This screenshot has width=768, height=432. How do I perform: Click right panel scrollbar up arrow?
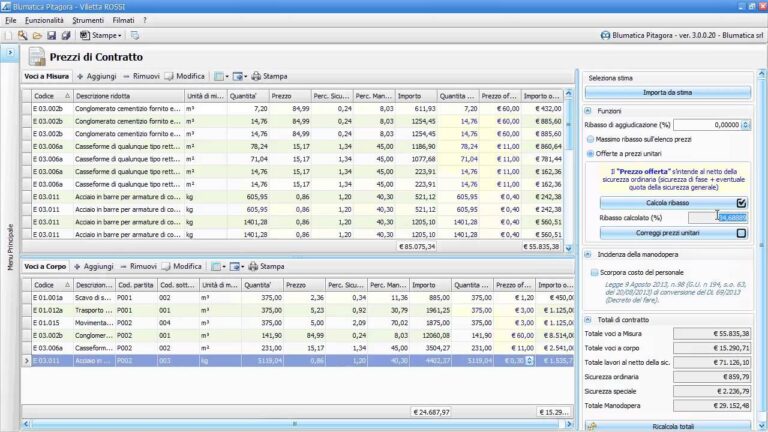point(762,74)
